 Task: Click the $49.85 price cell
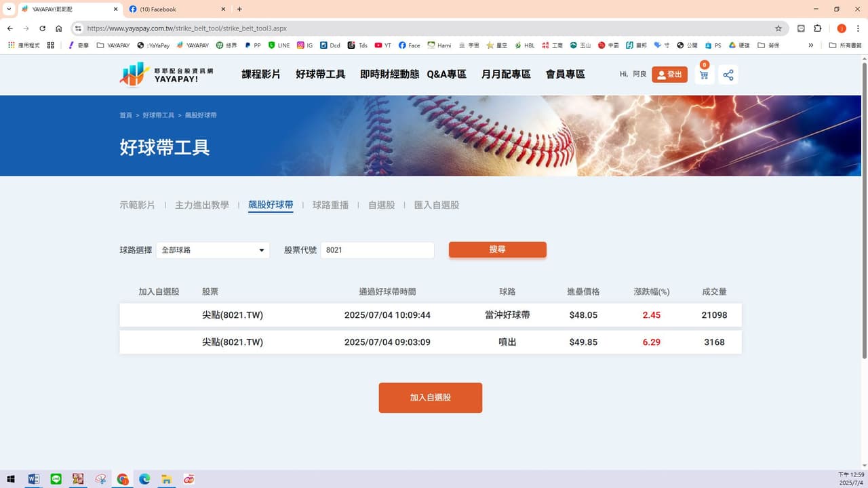coord(583,342)
